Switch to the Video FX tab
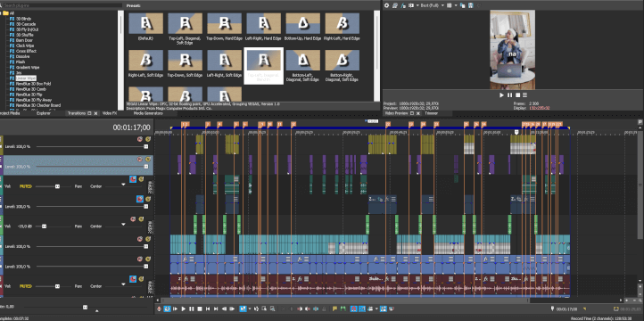 [x=110, y=113]
